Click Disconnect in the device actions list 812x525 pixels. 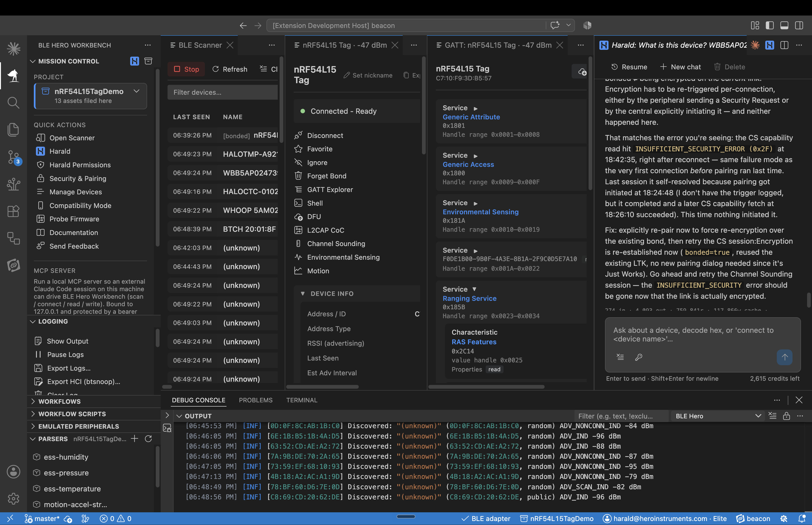click(325, 135)
